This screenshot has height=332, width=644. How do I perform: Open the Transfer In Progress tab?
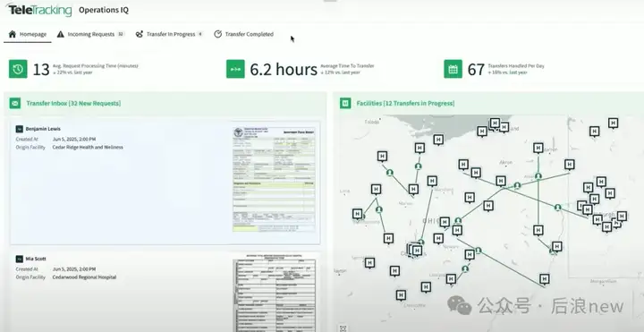[x=169, y=34]
